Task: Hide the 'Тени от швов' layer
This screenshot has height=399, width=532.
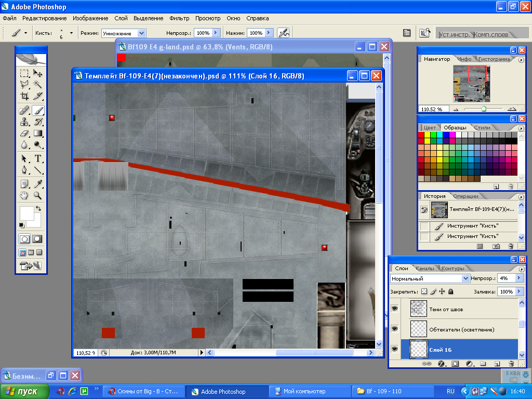Action: [394, 309]
